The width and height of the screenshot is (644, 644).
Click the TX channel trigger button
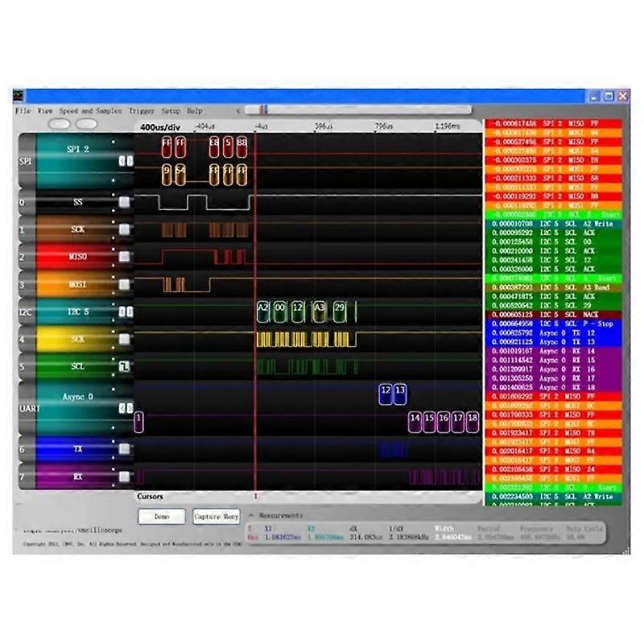pyautogui.click(x=124, y=449)
